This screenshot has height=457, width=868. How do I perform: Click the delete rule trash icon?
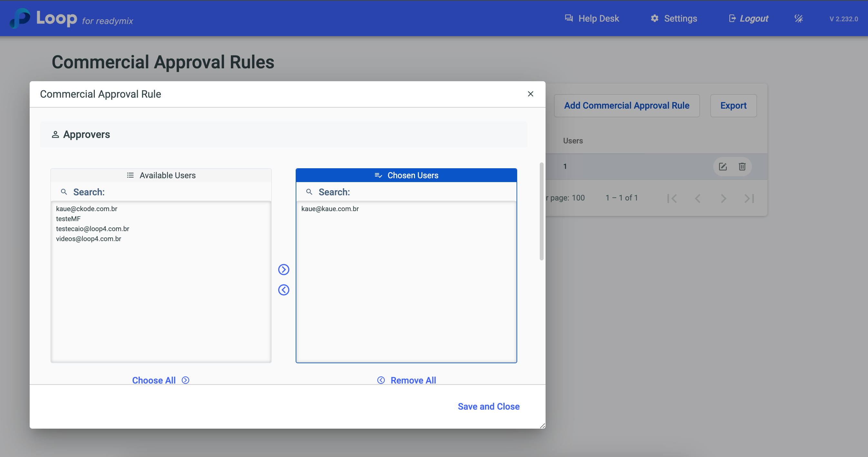[742, 166]
